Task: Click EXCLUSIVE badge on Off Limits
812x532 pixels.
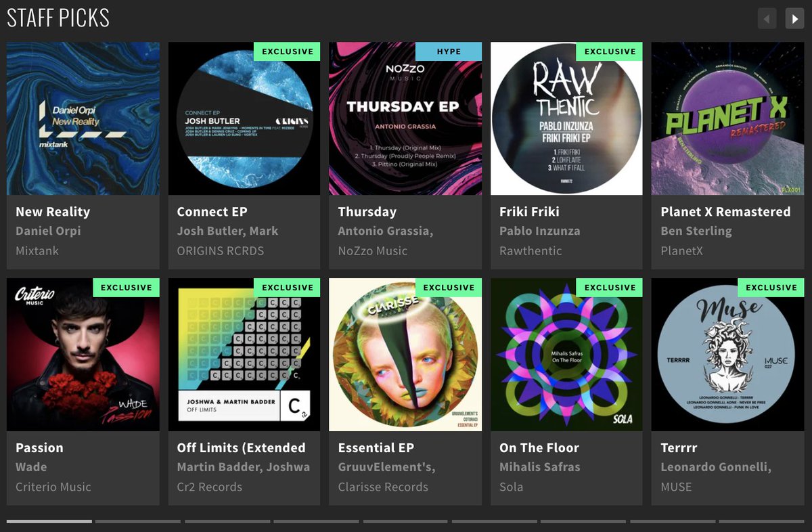Action: click(x=287, y=288)
